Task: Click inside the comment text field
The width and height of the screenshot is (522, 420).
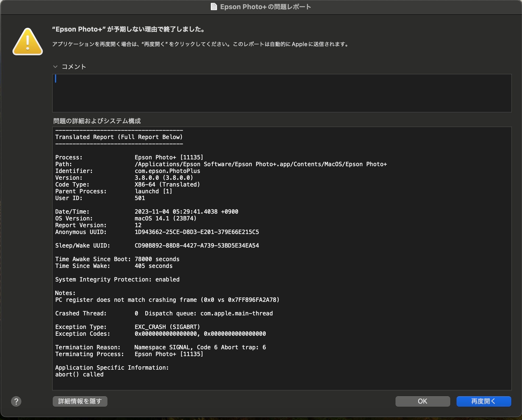Action: point(282,93)
